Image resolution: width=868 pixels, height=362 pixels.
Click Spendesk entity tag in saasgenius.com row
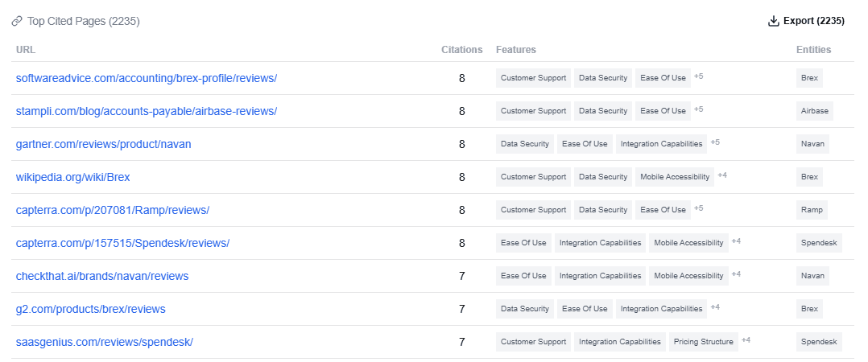point(820,342)
